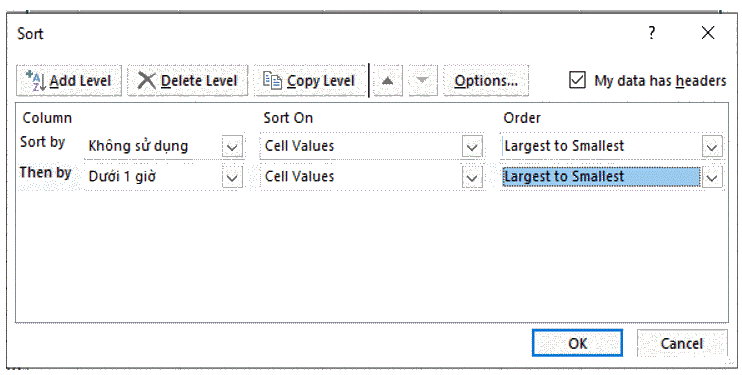This screenshot has width=742, height=375.
Task: Confirm sorting with OK
Action: [577, 343]
